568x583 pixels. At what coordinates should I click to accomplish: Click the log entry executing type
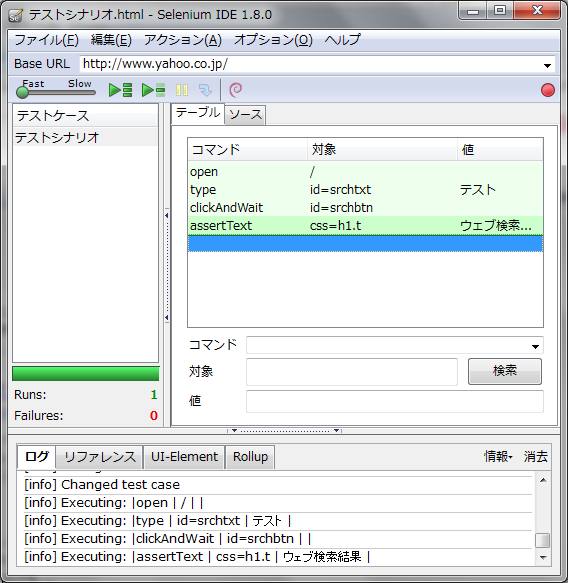[278, 521]
